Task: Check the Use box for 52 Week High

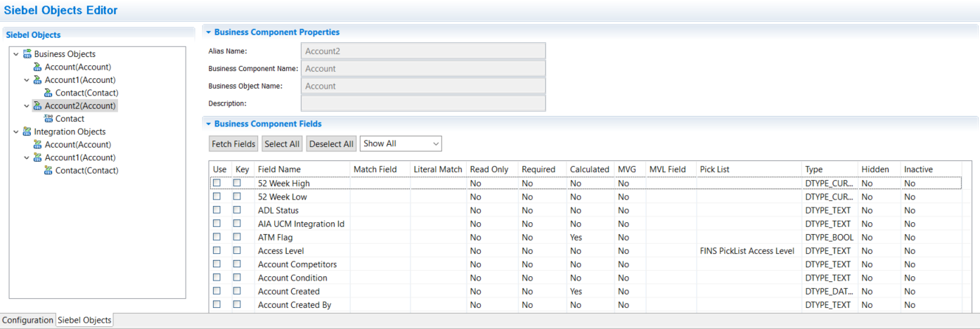Action: [217, 183]
